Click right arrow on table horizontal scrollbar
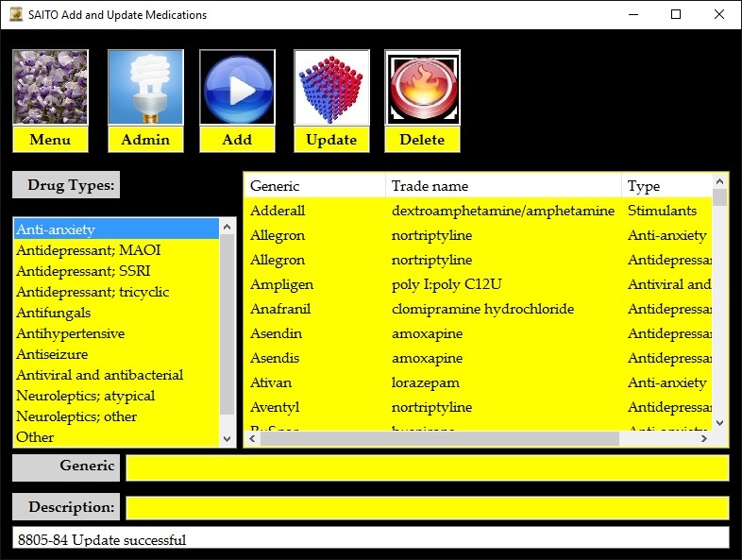Image resolution: width=742 pixels, height=560 pixels. (x=703, y=438)
